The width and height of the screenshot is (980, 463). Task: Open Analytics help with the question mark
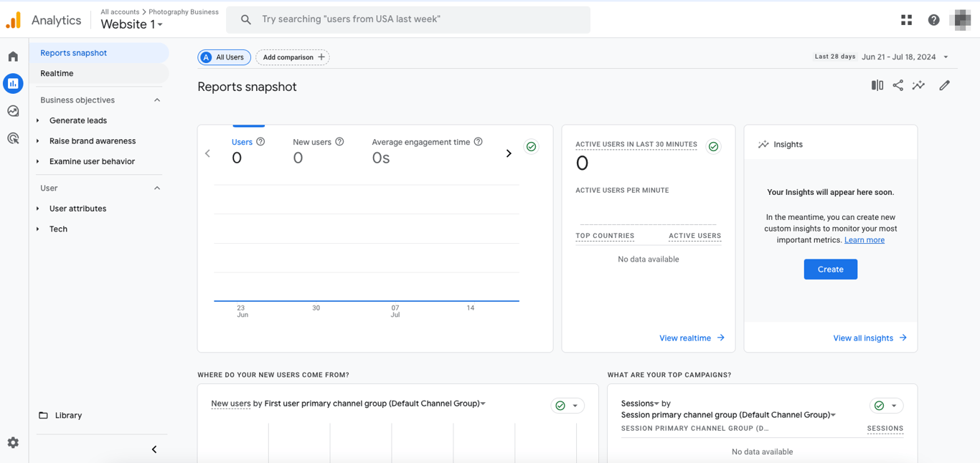click(933, 19)
